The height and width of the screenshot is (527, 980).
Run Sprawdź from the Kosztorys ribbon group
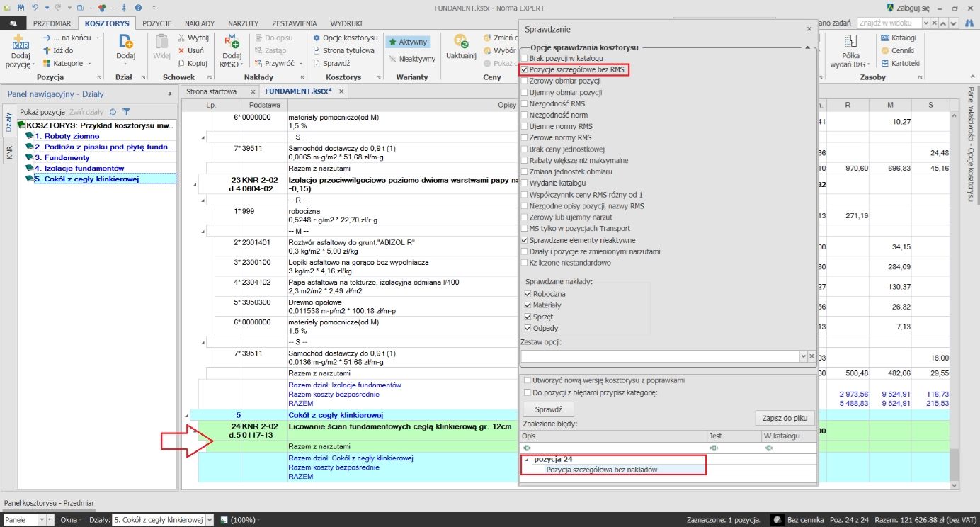coord(331,63)
